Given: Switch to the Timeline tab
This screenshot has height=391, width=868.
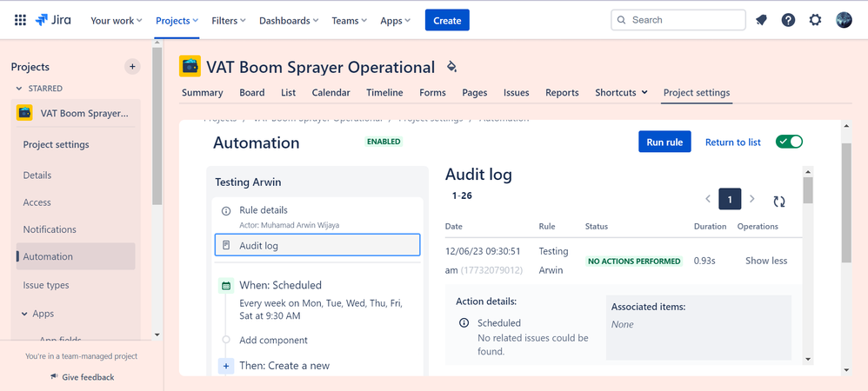Looking at the screenshot, I should point(384,93).
